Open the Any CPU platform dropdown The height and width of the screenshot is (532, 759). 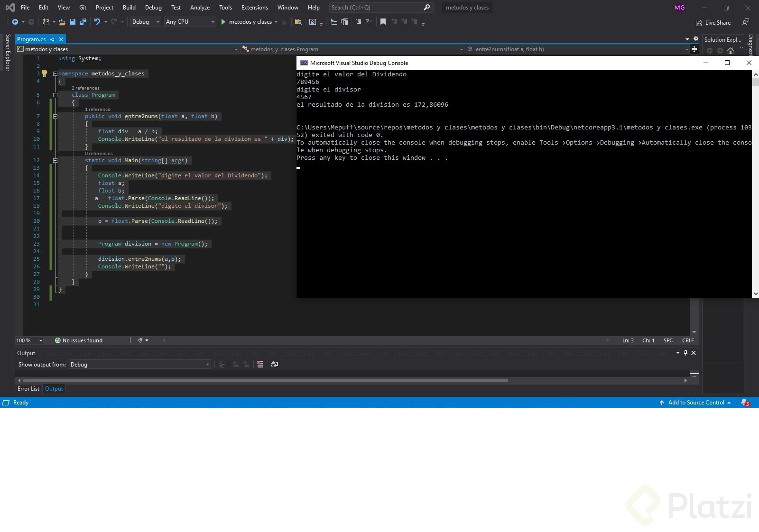[x=190, y=22]
